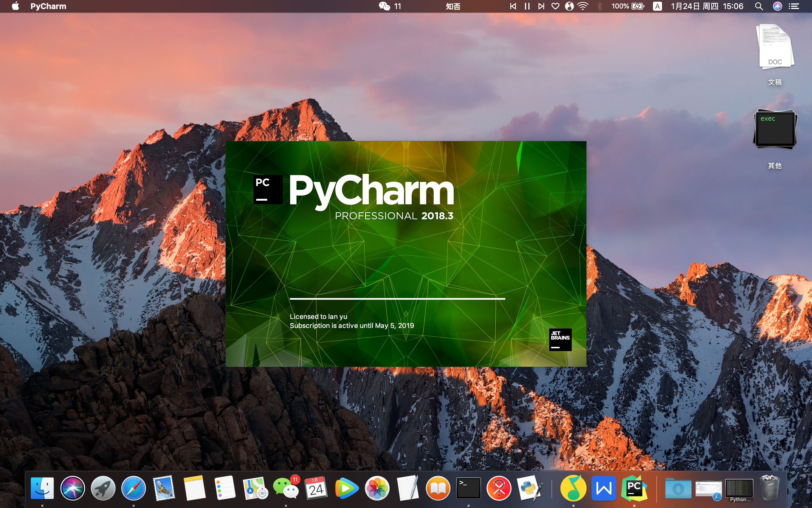Click "Licensed to lan yu" text
This screenshot has height=508, width=812.
[318, 316]
